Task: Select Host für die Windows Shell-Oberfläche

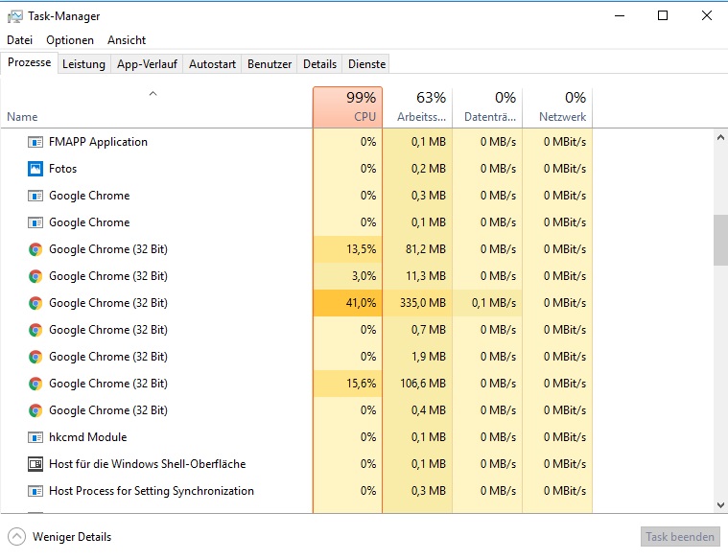Action: click(296, 464)
